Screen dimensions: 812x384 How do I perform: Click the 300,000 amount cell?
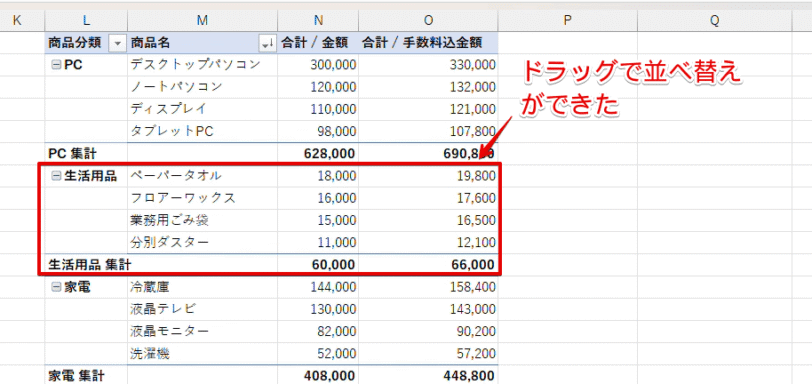click(x=318, y=65)
